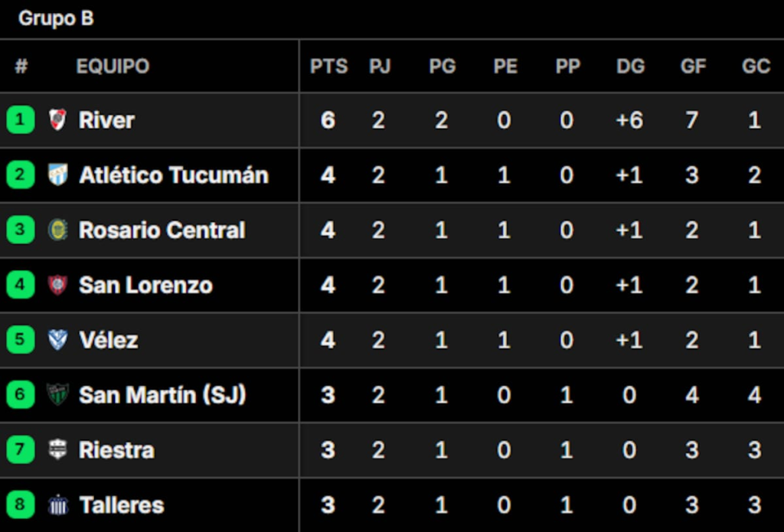Sort table by PTS column header

[x=328, y=67]
